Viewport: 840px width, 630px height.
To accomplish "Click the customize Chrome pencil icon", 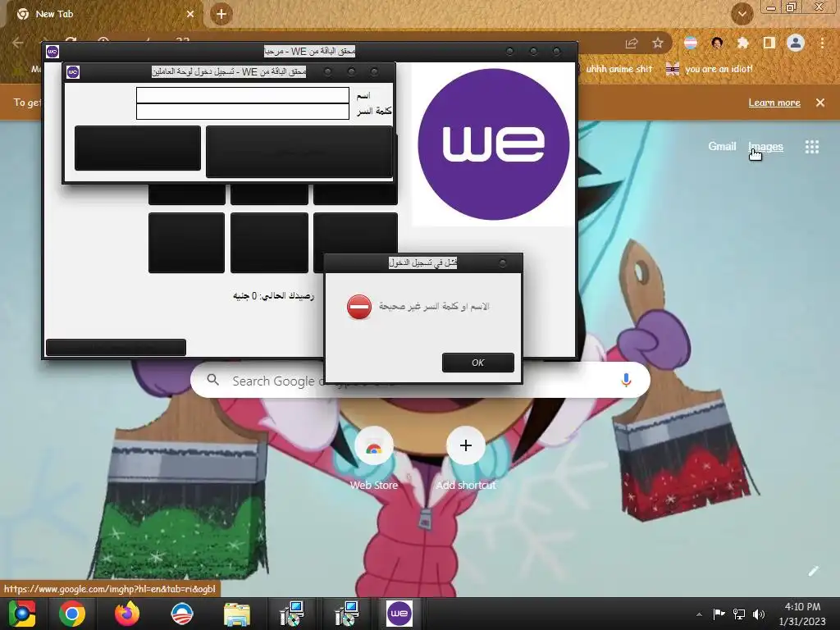I will pyautogui.click(x=813, y=571).
